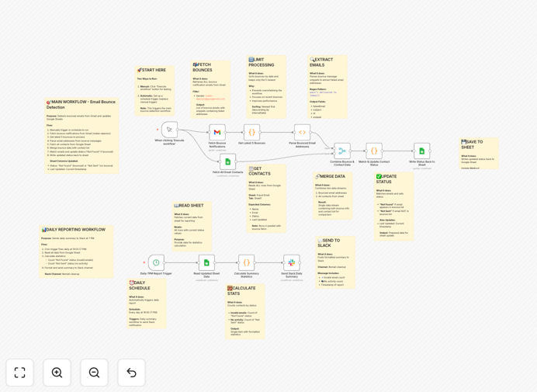Select the MERGE DATA sticky note
Screen dimensions: 537x392
click(333, 196)
